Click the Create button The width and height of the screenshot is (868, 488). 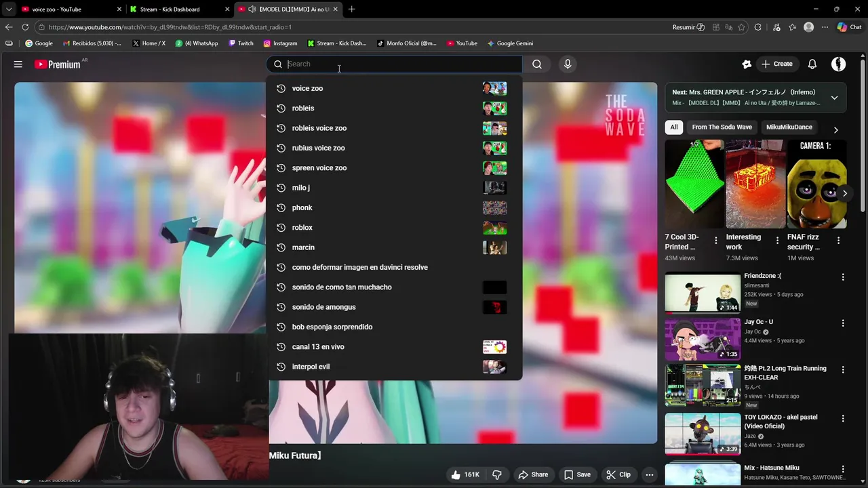coord(777,64)
